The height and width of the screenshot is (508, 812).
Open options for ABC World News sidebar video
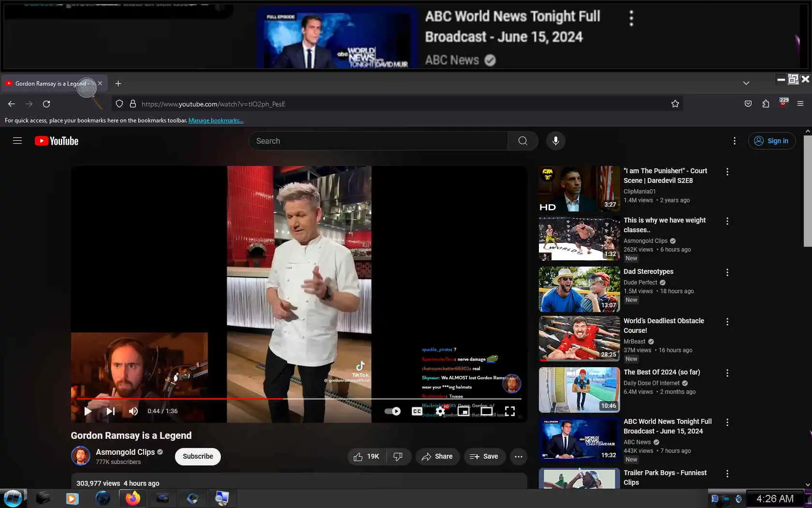click(x=727, y=422)
